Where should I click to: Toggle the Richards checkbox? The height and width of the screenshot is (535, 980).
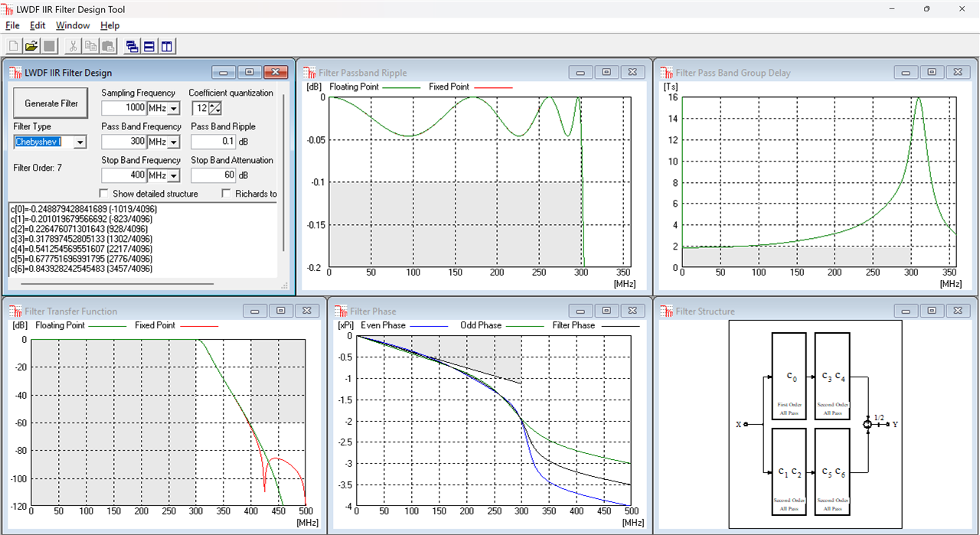[x=226, y=194]
